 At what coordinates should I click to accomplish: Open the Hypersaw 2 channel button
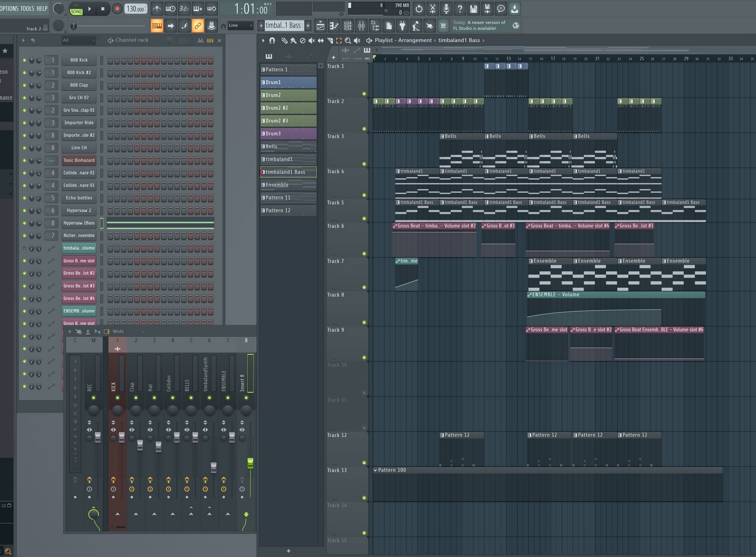(x=79, y=211)
